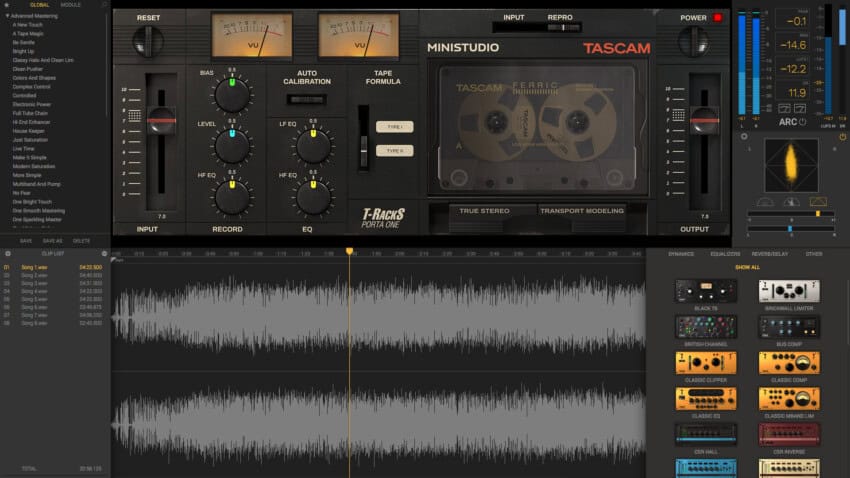Pick the Brickwall Limiter module
Viewport: 850px width, 478px height.
point(790,291)
